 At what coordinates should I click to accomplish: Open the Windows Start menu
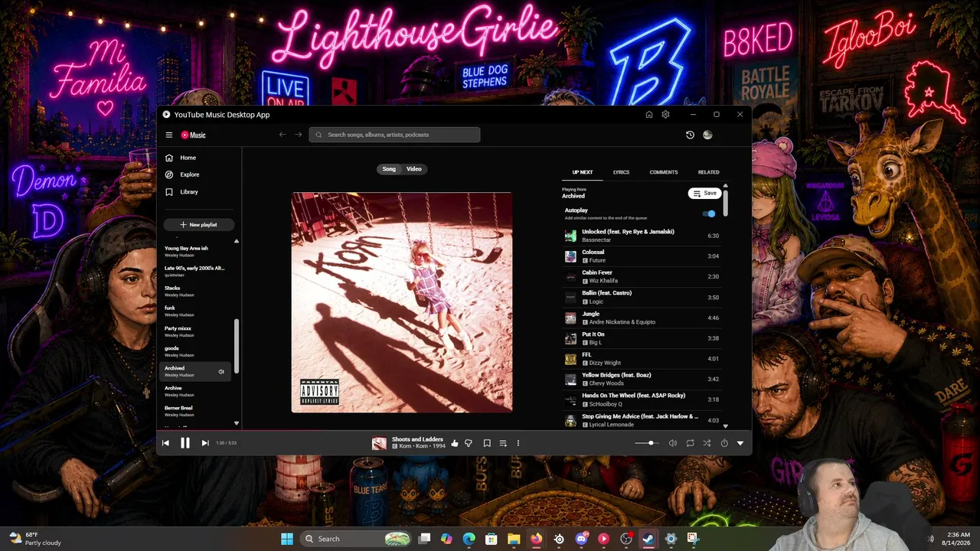[287, 539]
